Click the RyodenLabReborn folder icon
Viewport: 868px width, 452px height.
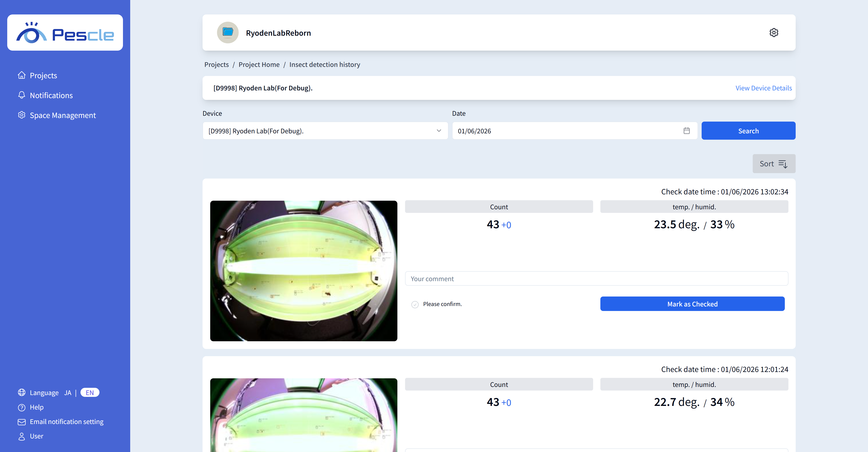point(228,33)
